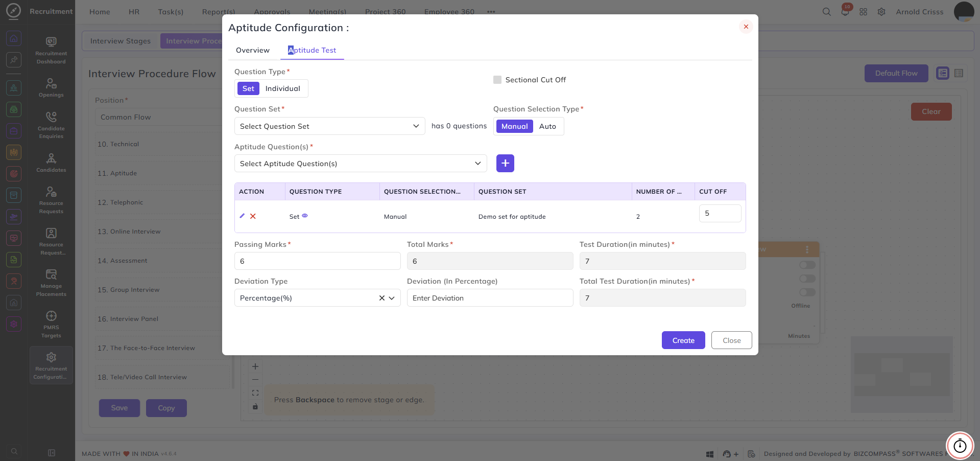Open Manage Placements in the sidebar
The width and height of the screenshot is (980, 461).
[x=51, y=283]
